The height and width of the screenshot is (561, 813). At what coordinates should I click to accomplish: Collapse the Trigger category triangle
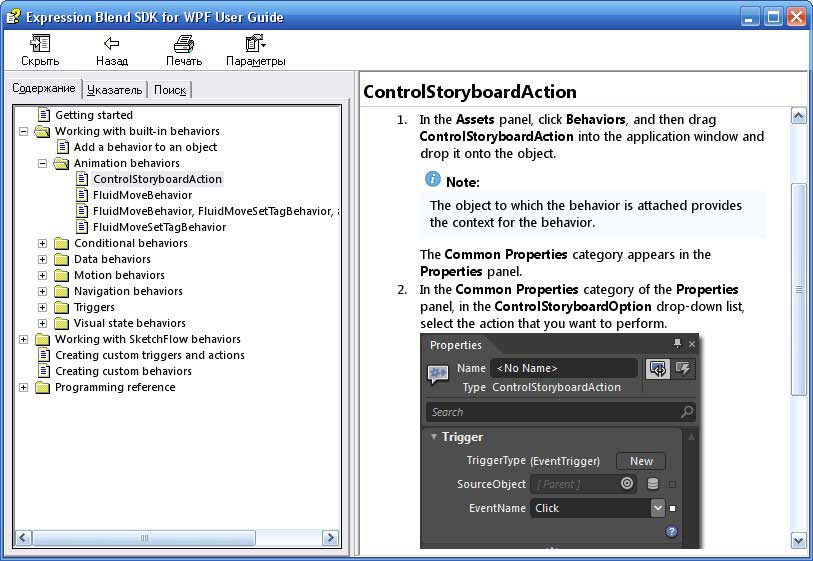[x=433, y=437]
